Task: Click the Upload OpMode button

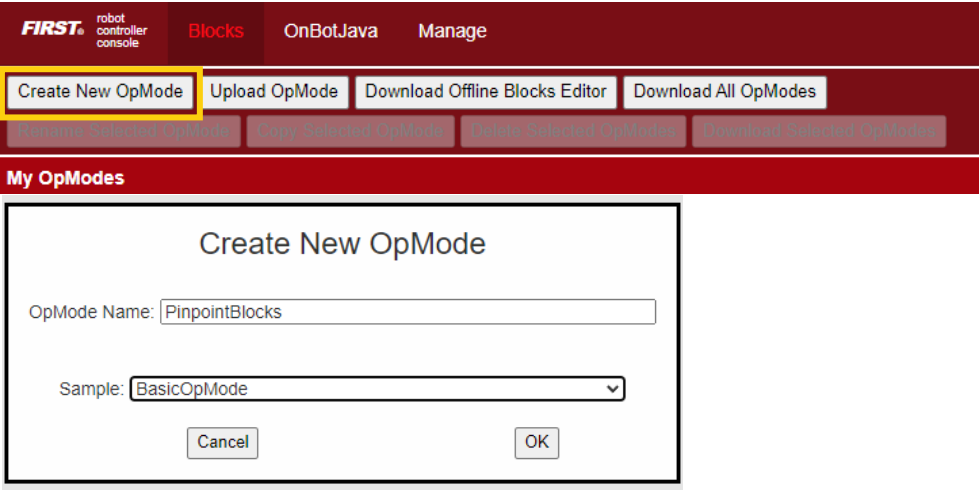Action: click(x=274, y=92)
